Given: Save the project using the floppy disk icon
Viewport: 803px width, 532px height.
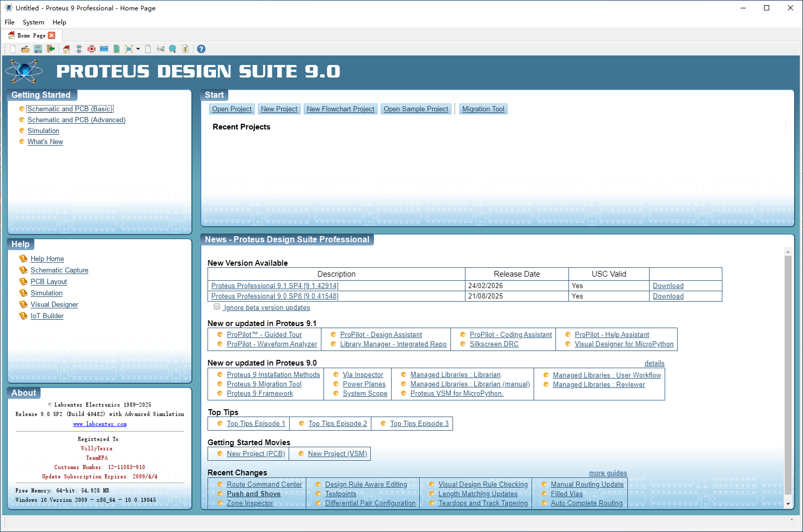Looking at the screenshot, I should click(38, 49).
